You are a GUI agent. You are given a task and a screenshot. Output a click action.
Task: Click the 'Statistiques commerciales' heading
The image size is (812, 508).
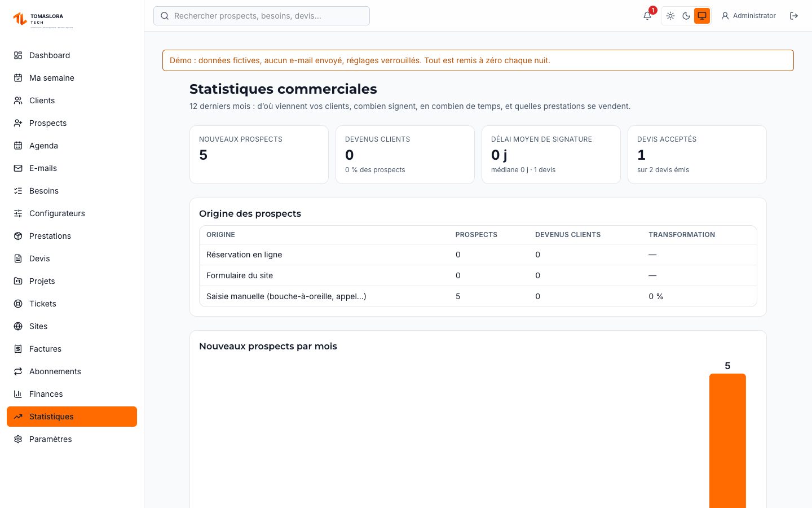pos(283,89)
